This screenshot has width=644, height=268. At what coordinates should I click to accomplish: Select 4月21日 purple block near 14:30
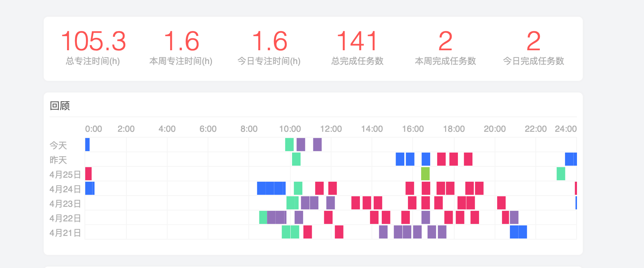[383, 232]
